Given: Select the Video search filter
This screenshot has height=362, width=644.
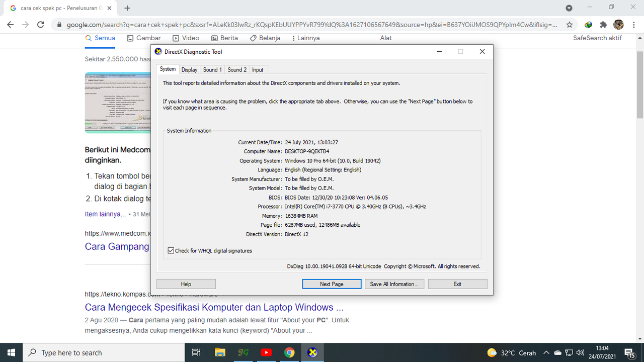Looking at the screenshot, I should point(186,38).
